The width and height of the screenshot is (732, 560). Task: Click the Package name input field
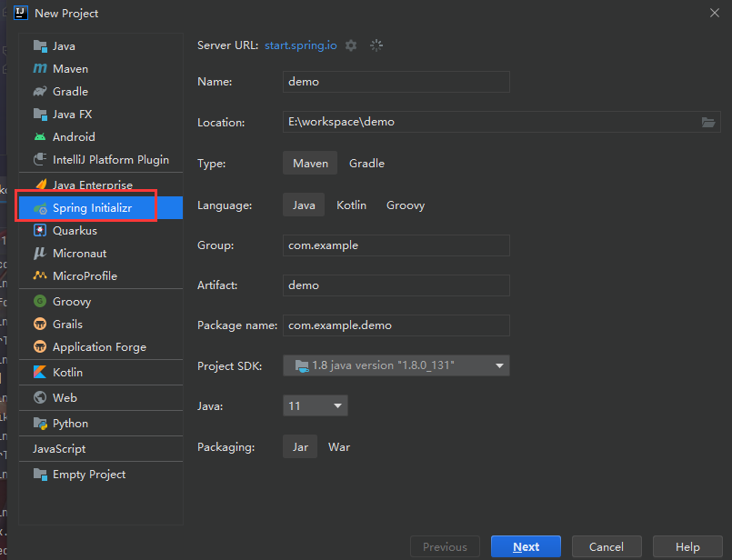tap(396, 325)
